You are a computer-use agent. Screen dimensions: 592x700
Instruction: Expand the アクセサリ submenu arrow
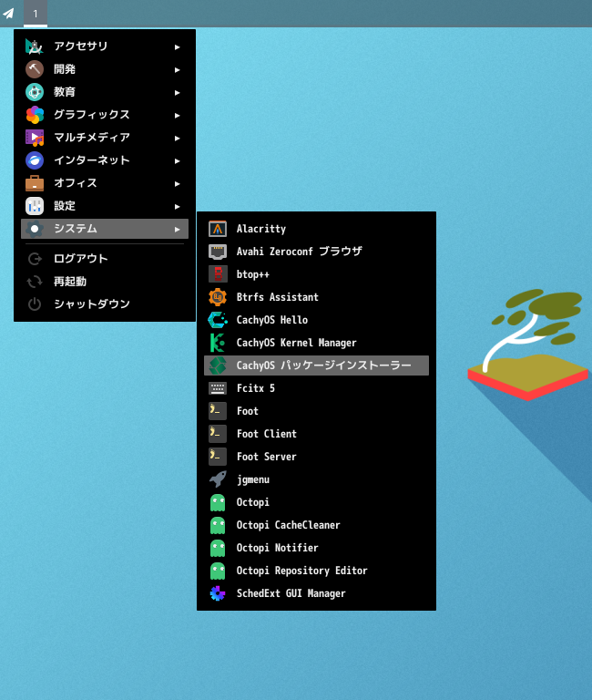(x=178, y=46)
